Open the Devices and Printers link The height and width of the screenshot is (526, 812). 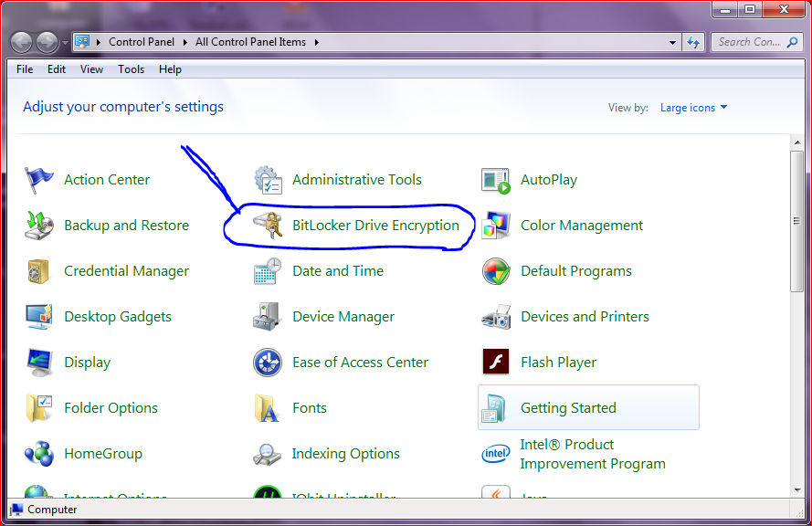tap(585, 316)
